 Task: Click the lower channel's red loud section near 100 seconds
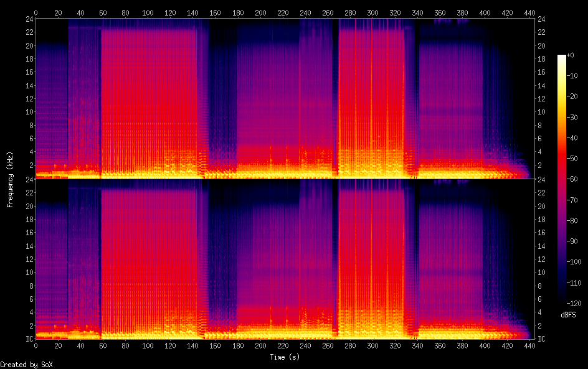[x=148, y=261]
